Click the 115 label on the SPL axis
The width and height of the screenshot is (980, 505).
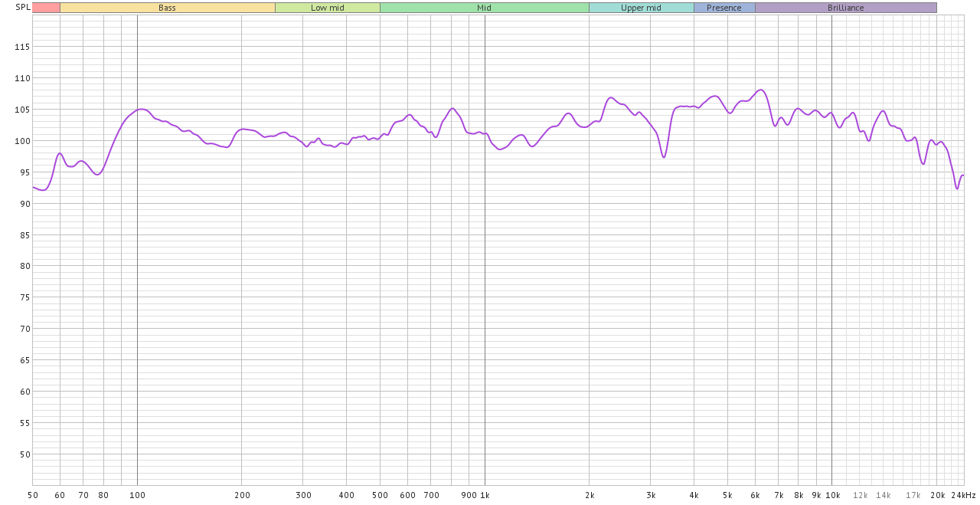[x=22, y=47]
